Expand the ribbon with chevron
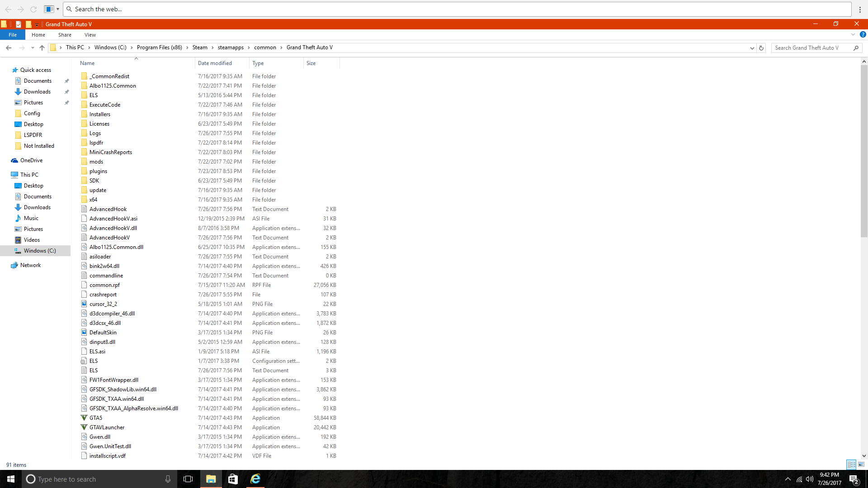This screenshot has width=868, height=488. (853, 34)
